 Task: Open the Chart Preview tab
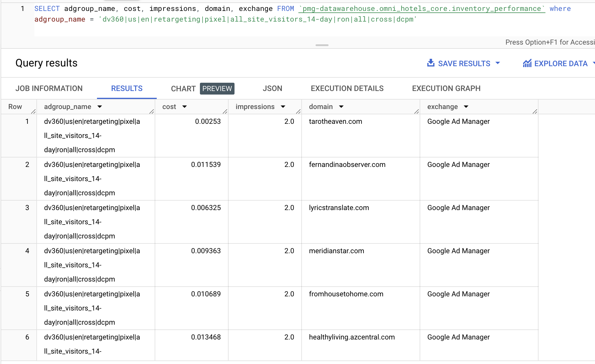click(202, 88)
